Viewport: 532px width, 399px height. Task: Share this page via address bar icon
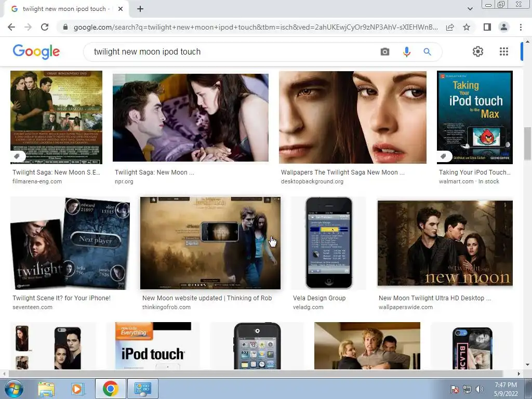450,27
